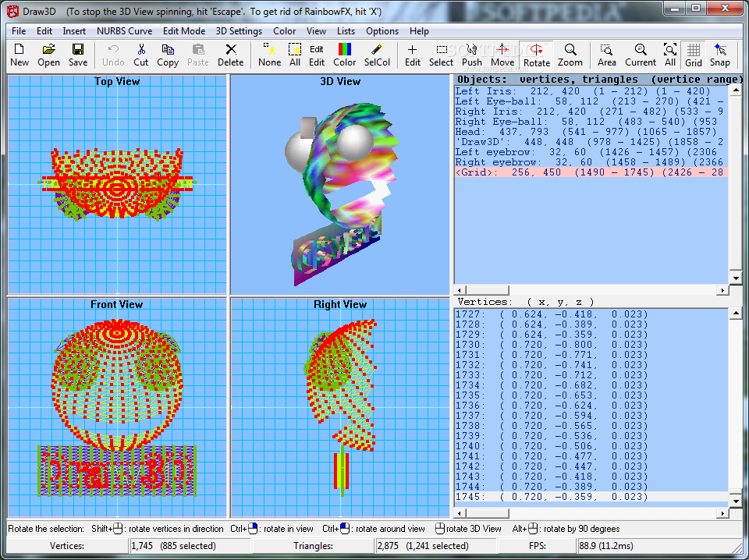Image resolution: width=749 pixels, height=560 pixels.
Task: Select the Right eyebrow object row
Action: tap(591, 162)
